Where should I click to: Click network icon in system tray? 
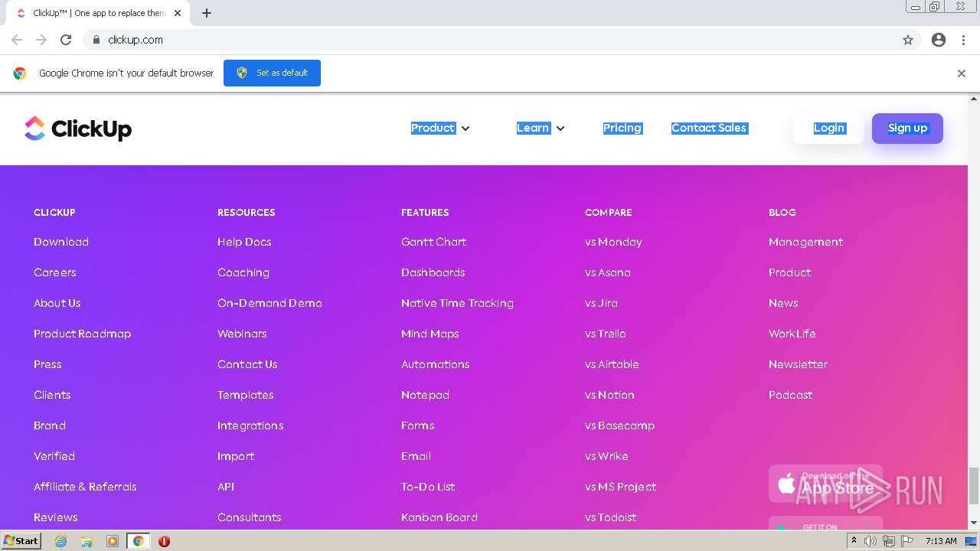coord(889,541)
